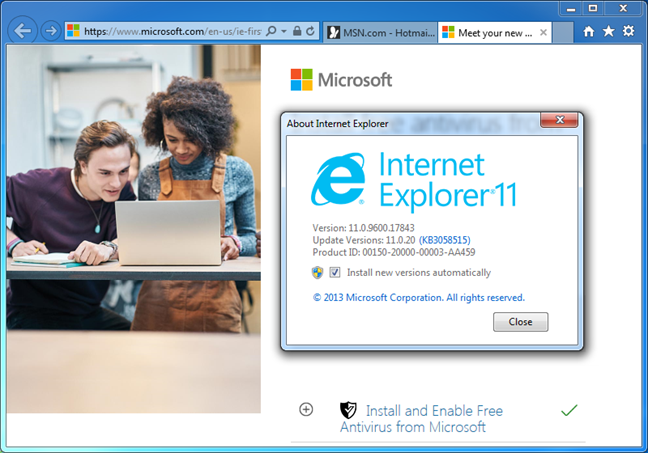648x453 pixels.
Task: Click the 'Version: 11.0.9600.17843' text
Action: (363, 228)
